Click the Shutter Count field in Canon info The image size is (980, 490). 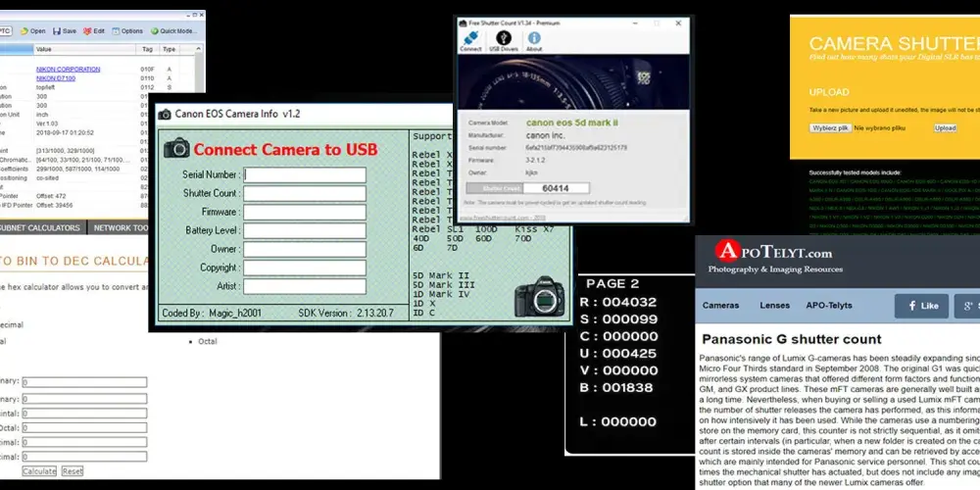coord(305,194)
